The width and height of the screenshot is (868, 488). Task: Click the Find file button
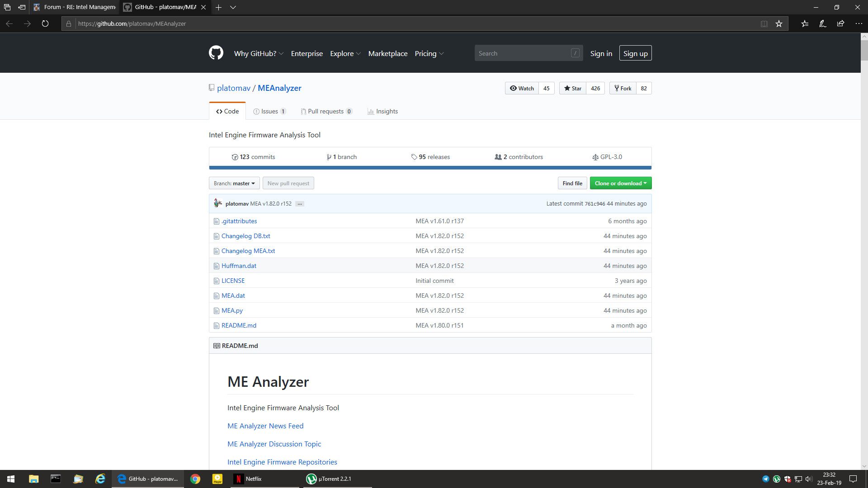click(x=572, y=183)
